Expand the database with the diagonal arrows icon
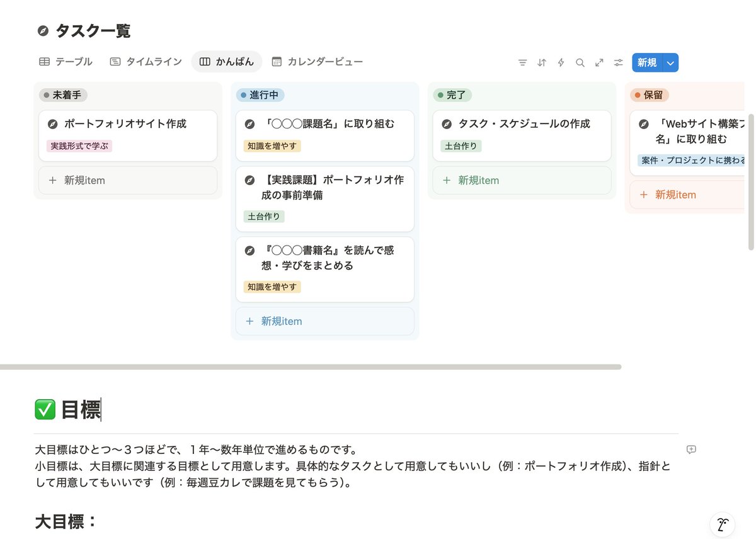 click(599, 62)
